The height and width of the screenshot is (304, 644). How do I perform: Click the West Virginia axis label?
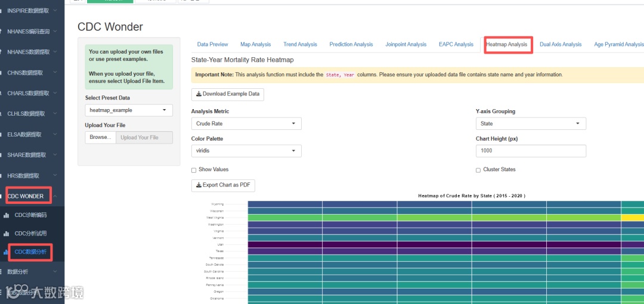[x=215, y=218]
